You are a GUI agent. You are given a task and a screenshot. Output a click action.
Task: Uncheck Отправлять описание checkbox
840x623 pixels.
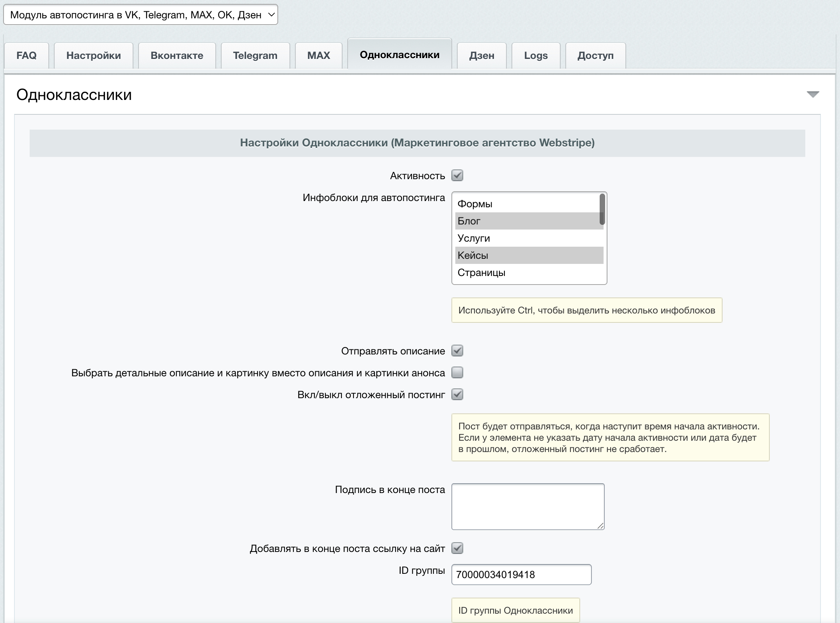pos(457,351)
